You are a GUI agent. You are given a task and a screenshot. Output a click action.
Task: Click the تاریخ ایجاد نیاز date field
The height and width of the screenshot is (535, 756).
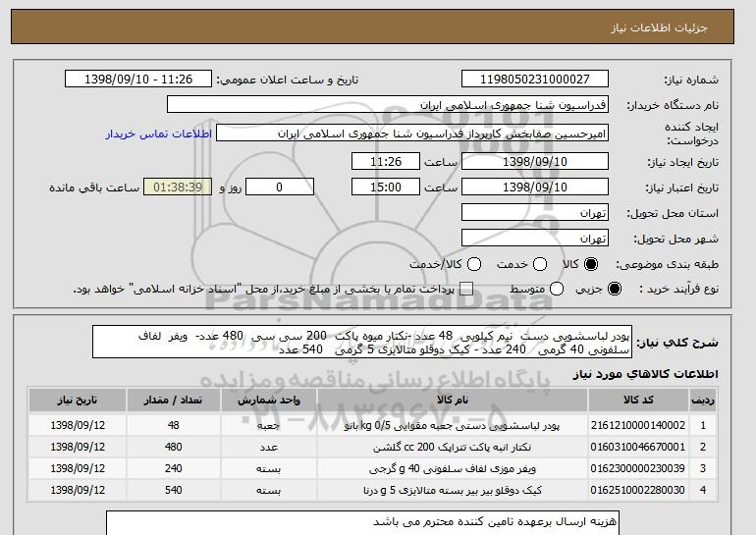pos(535,161)
